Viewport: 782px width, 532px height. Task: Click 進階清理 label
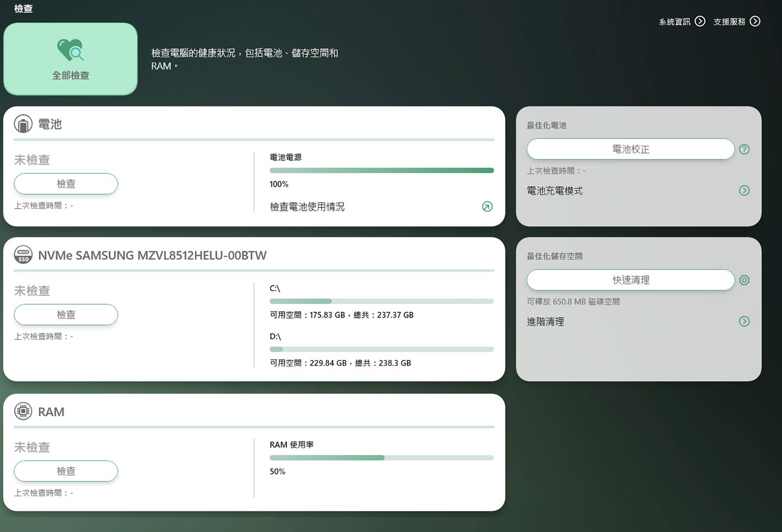(x=545, y=322)
